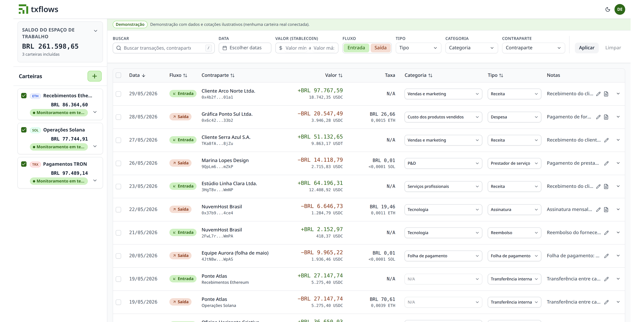
Task: Click Operações Solana monitoring status badge
Action: 59,147
